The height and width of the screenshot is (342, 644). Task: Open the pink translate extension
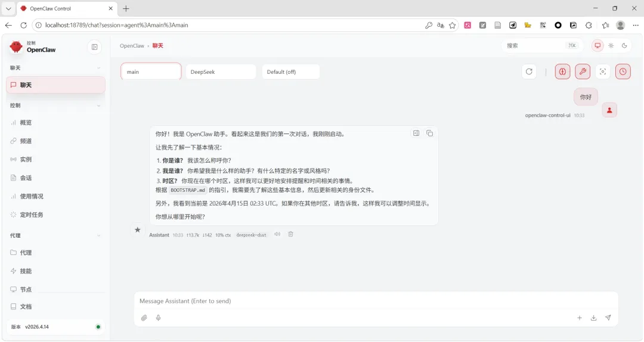point(467,25)
